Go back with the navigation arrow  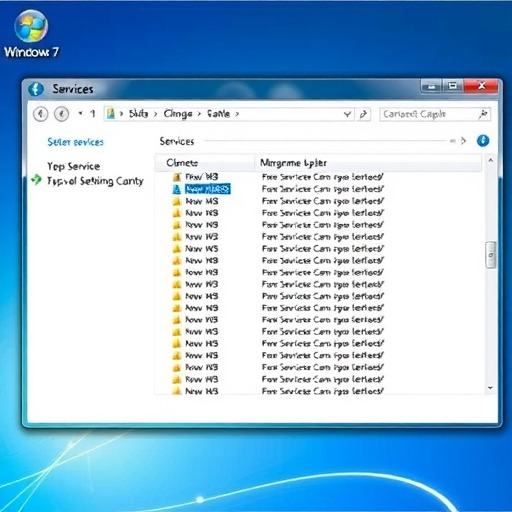pyautogui.click(x=41, y=114)
